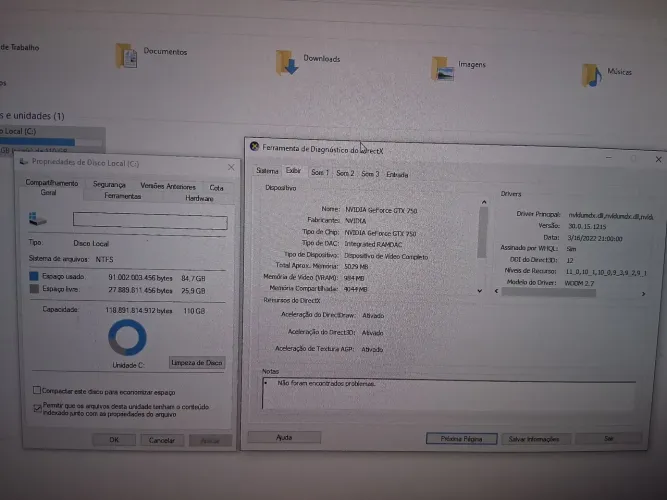Click the Sair button

[x=608, y=438]
